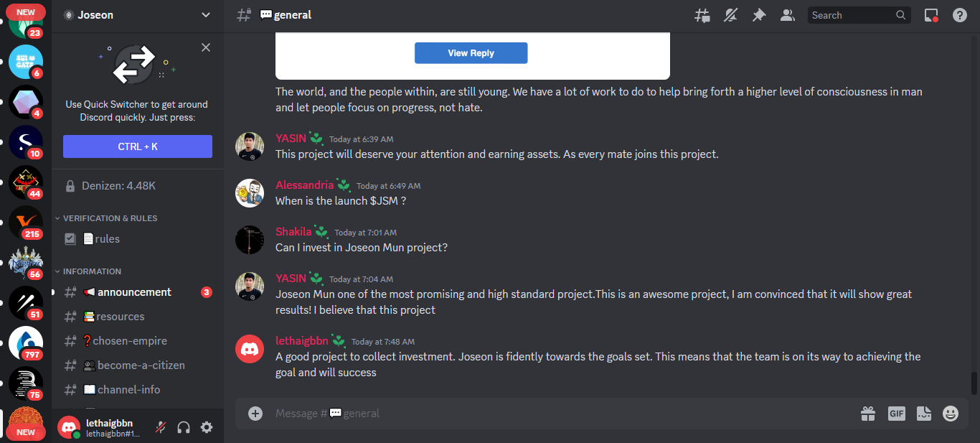The height and width of the screenshot is (443, 980).
Task: Open the gift Nitro icon
Action: [868, 414]
